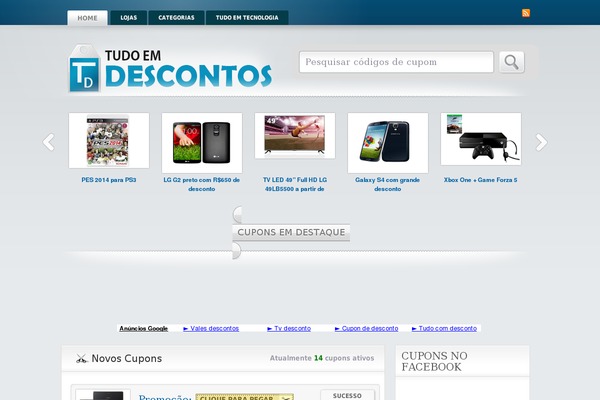
Task: Click the Novos Cupons heading
Action: point(127,359)
